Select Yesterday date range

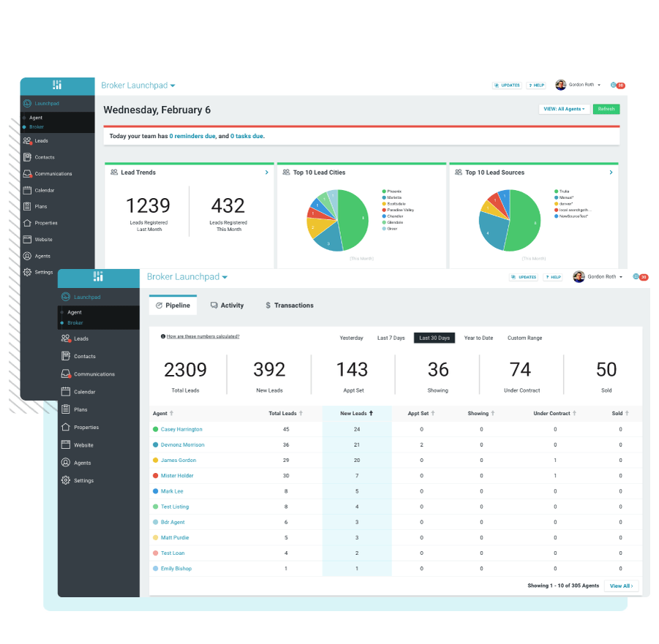[x=351, y=338]
